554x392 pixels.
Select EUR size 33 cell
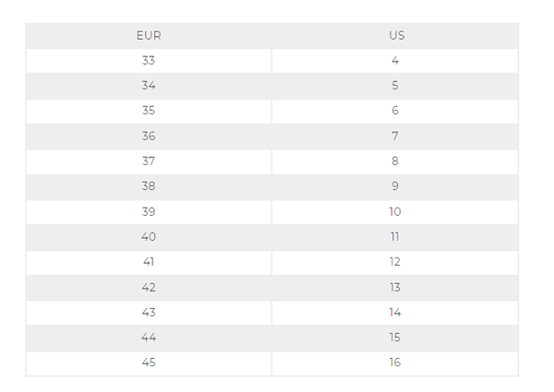[x=149, y=61]
